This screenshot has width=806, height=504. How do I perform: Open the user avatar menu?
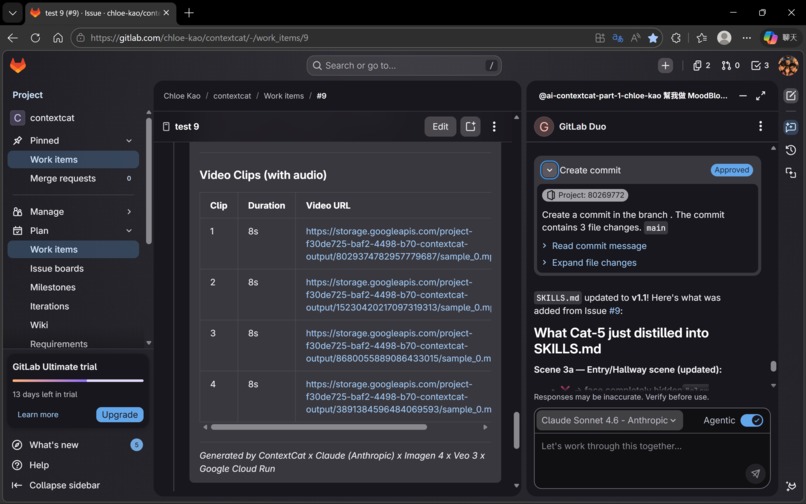(788, 65)
